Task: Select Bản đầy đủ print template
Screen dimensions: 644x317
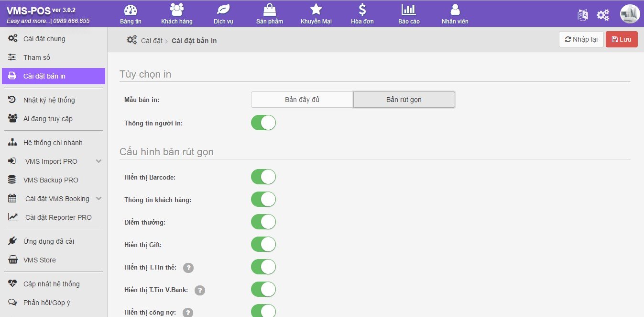Action: coord(302,100)
